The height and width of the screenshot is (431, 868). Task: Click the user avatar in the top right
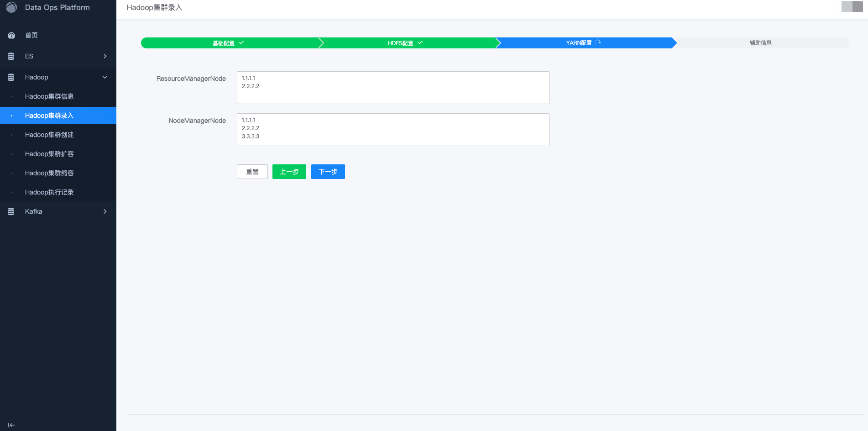852,6
